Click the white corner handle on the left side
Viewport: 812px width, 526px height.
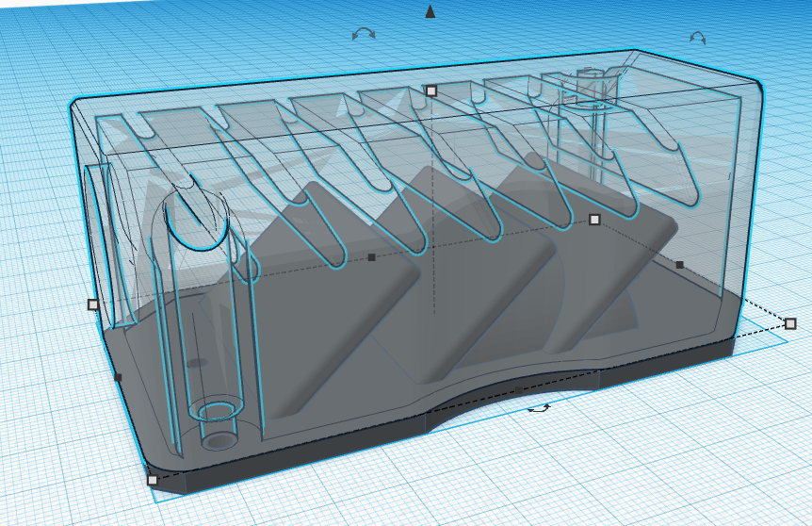92,304
